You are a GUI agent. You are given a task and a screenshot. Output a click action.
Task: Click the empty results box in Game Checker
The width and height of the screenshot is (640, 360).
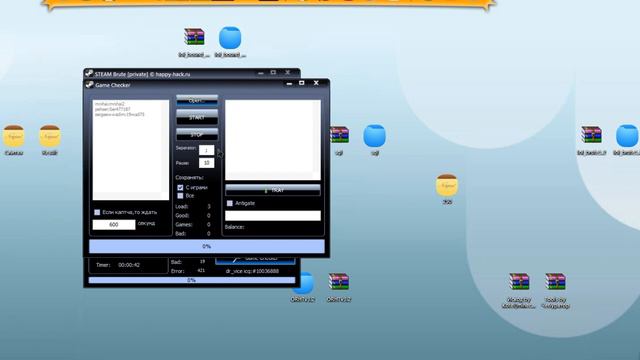(x=273, y=140)
